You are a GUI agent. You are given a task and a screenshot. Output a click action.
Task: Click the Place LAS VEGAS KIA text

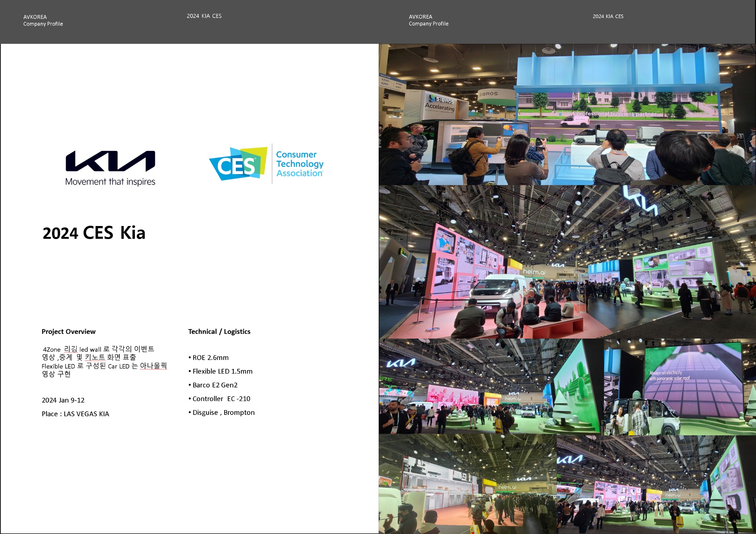point(75,414)
